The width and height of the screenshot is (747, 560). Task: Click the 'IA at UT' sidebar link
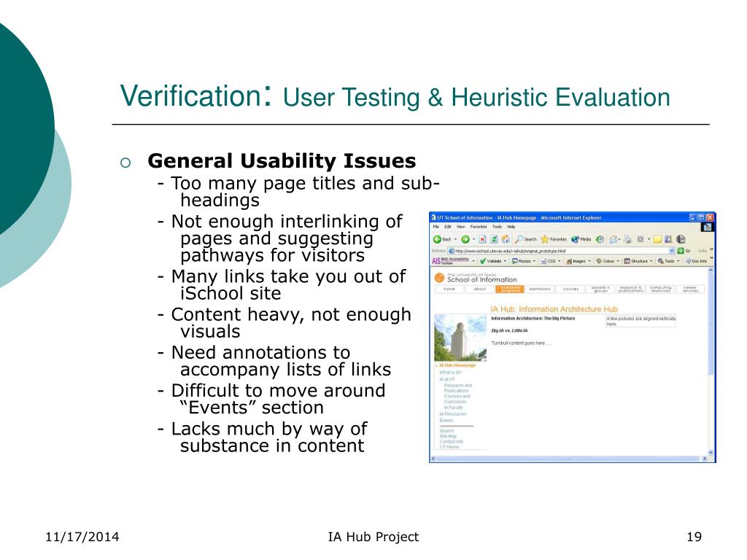[447, 379]
